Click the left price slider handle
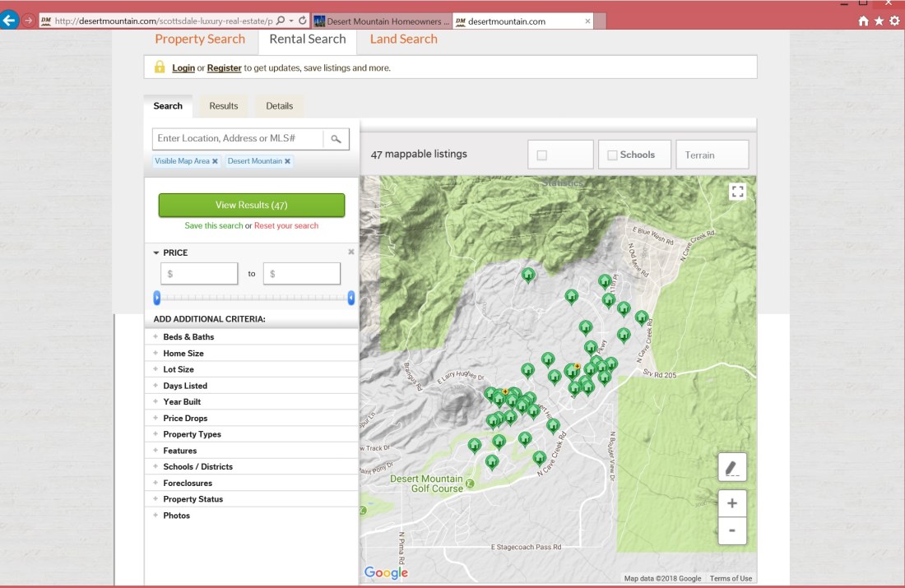The height and width of the screenshot is (588, 905). tap(157, 298)
